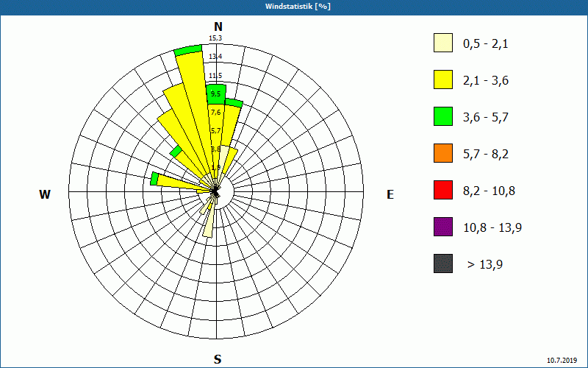The image size is (588, 368).
Task: Click the red 8,2 - 10,8 legend swatch
Action: click(x=443, y=190)
